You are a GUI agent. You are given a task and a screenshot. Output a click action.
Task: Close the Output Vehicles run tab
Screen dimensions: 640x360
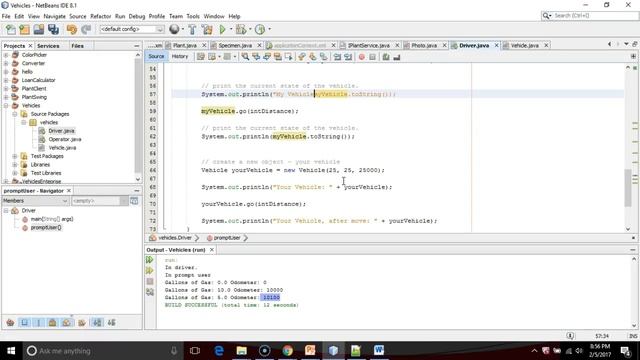click(x=212, y=249)
